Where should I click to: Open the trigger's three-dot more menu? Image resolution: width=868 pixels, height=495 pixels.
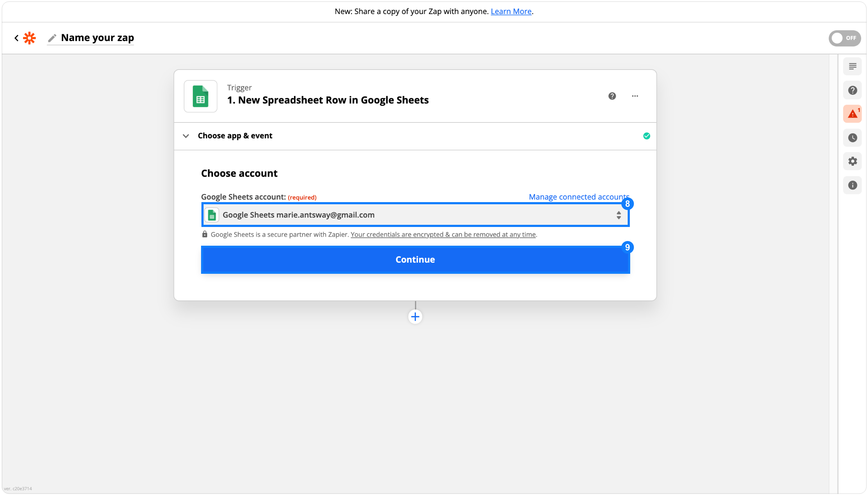point(635,96)
